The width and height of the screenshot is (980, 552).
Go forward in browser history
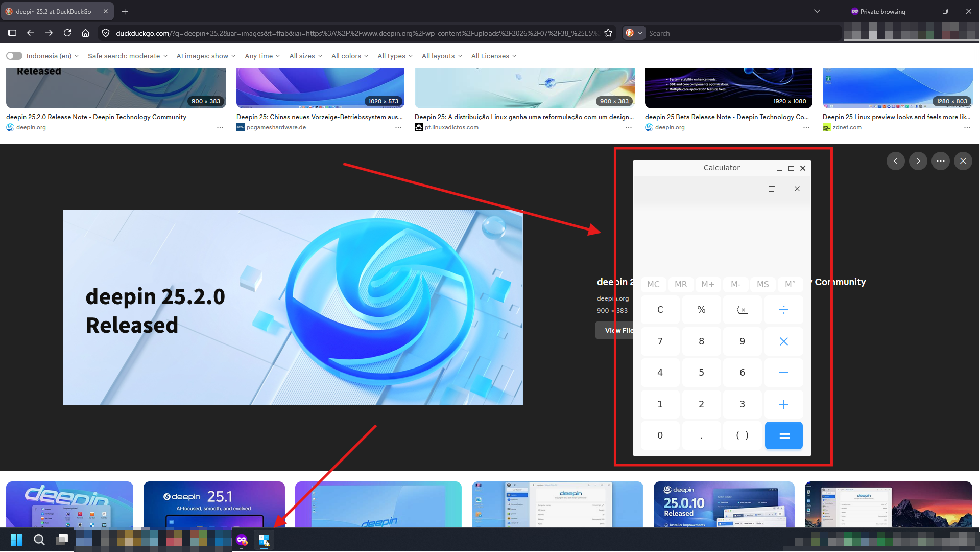(49, 33)
